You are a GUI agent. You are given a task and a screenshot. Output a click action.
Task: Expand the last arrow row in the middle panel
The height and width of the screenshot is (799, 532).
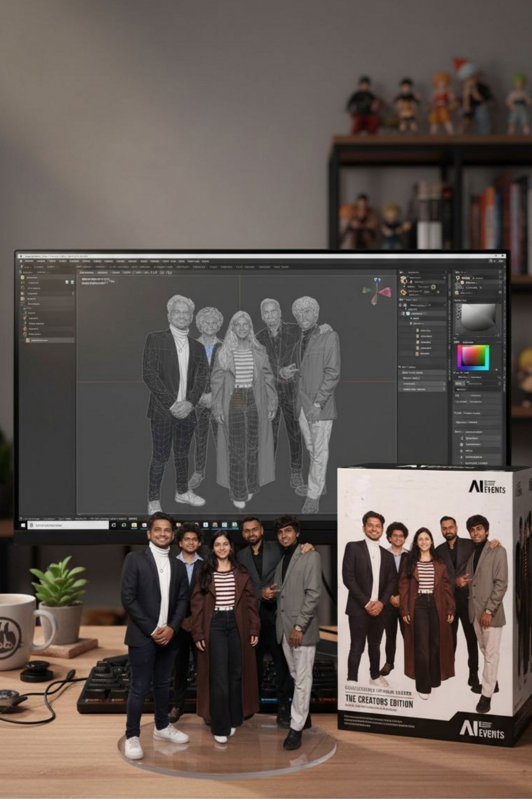coord(444,389)
